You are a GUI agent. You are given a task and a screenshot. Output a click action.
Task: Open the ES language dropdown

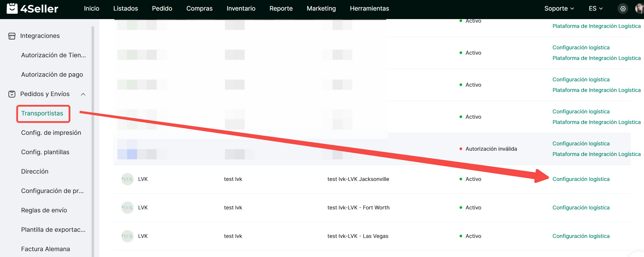(x=595, y=9)
